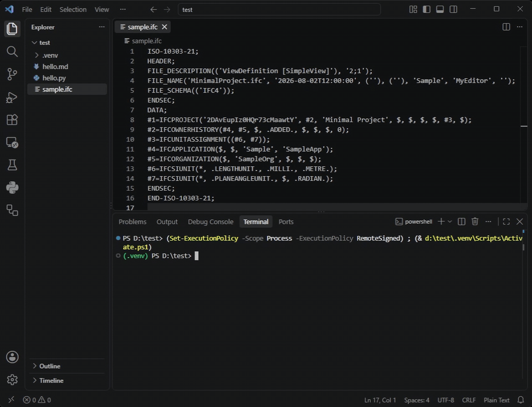Click the editor vertical scrollbar

click(x=524, y=126)
